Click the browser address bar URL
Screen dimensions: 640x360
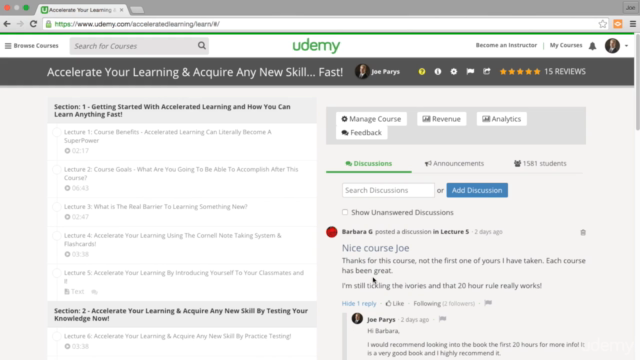[137, 24]
